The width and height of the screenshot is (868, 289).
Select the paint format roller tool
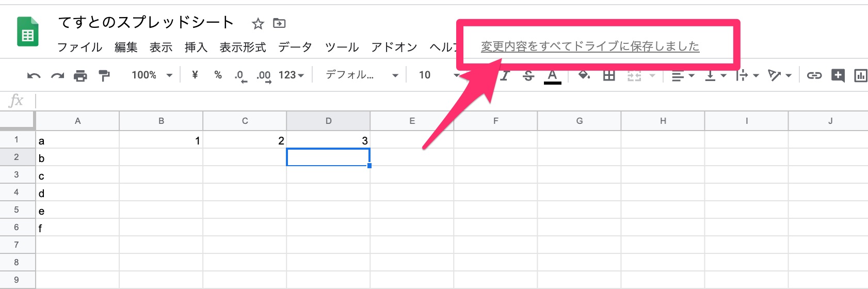click(x=104, y=76)
